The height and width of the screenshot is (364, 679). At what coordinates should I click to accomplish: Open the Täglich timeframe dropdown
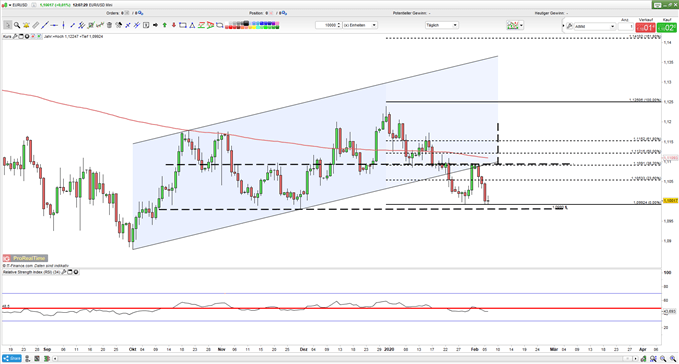click(441, 25)
